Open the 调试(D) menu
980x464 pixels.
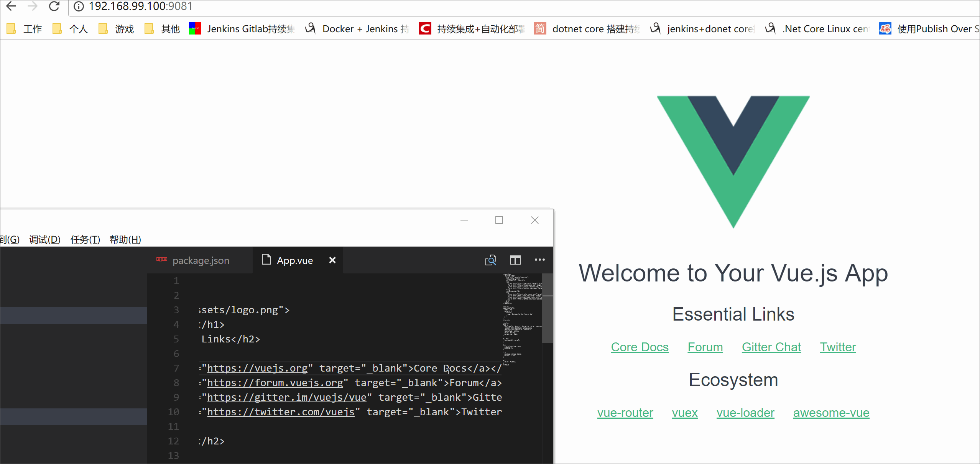[45, 240]
